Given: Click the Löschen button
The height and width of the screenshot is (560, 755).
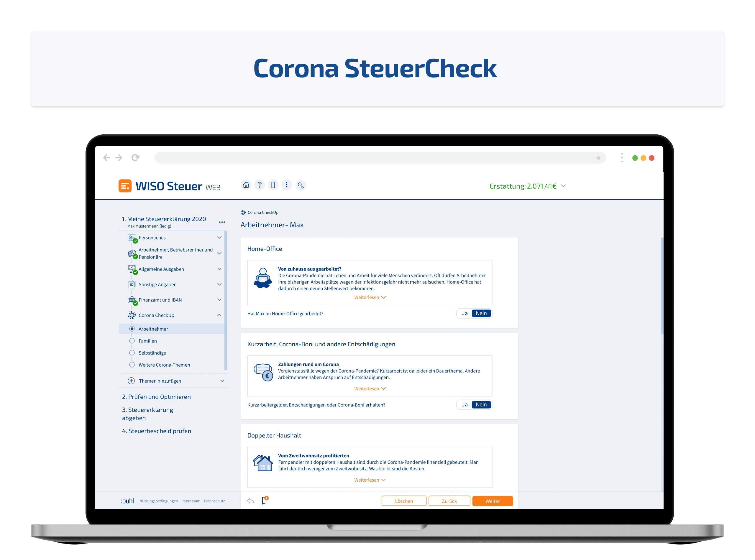Looking at the screenshot, I should pos(404,501).
